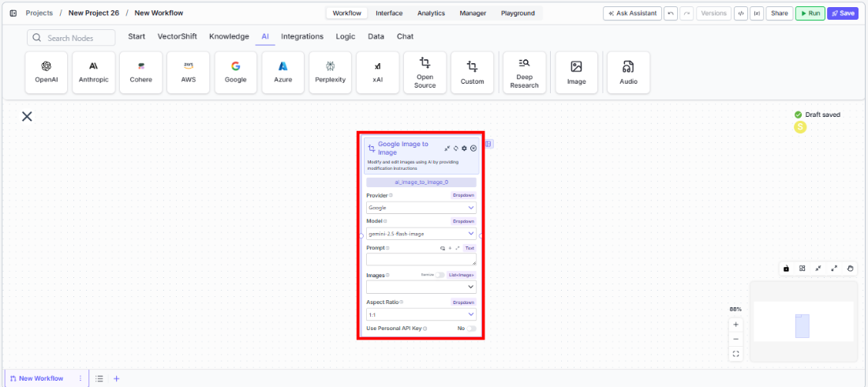This screenshot has height=387, width=868.
Task: Click the auto-layout grid icon
Action: 803,269
